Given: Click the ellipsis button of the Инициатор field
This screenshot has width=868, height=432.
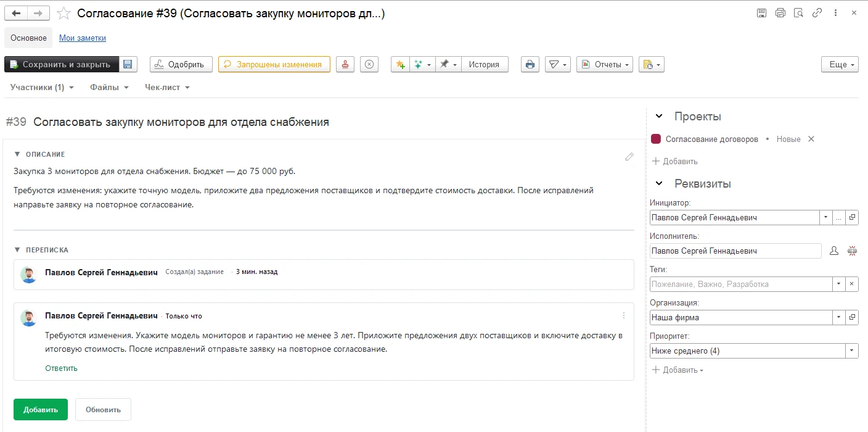Looking at the screenshot, I should [839, 217].
